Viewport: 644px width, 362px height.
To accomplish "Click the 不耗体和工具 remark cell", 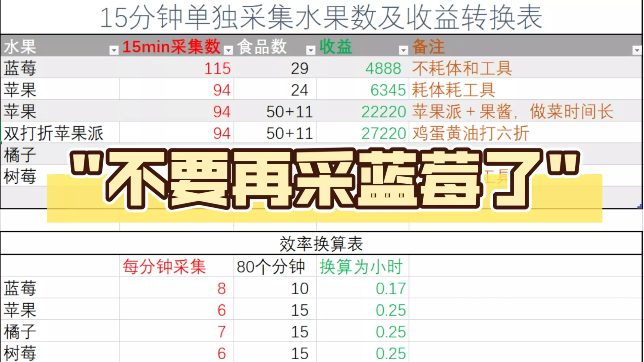I will coord(462,68).
